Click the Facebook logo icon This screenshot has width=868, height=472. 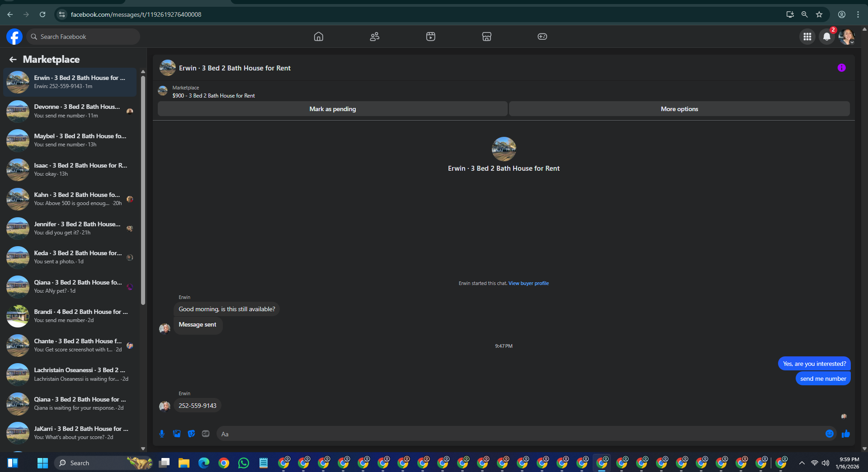point(14,37)
